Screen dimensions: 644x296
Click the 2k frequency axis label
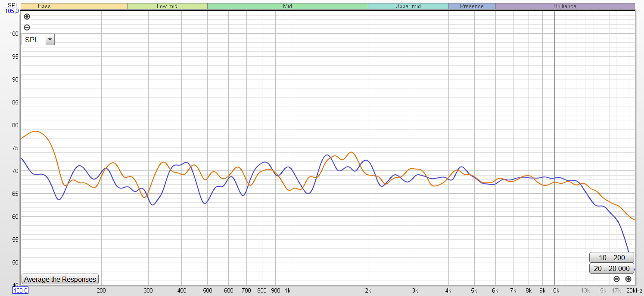point(368,290)
